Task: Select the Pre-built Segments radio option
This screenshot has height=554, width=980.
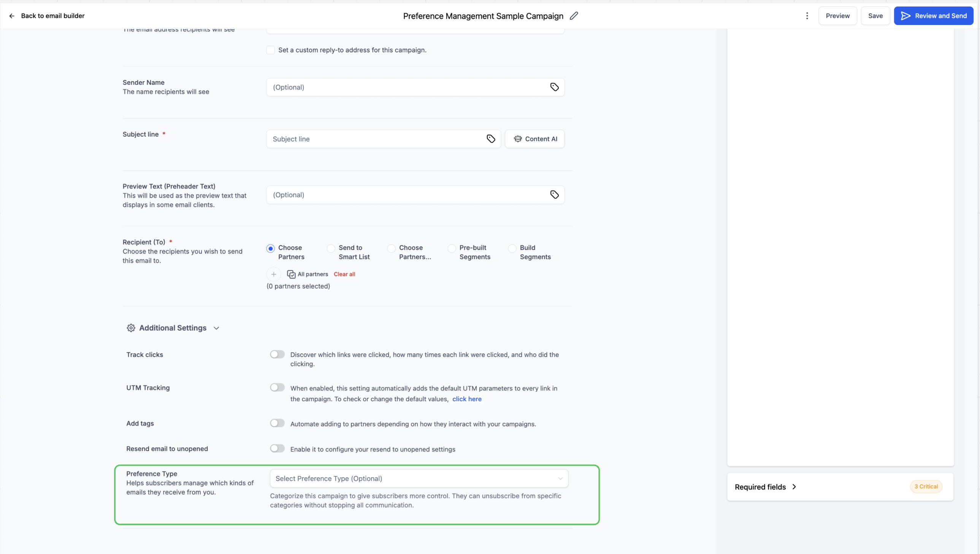Action: pyautogui.click(x=451, y=249)
